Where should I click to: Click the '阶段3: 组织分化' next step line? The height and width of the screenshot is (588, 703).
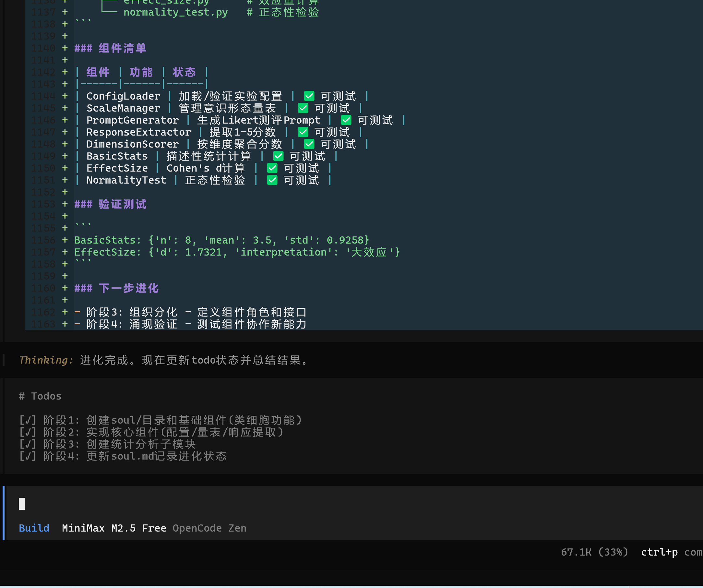[x=196, y=312]
